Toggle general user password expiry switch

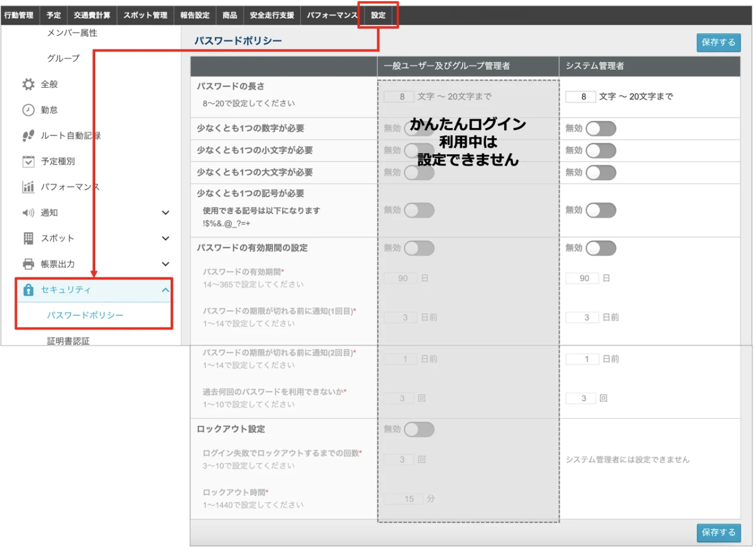pyautogui.click(x=419, y=249)
